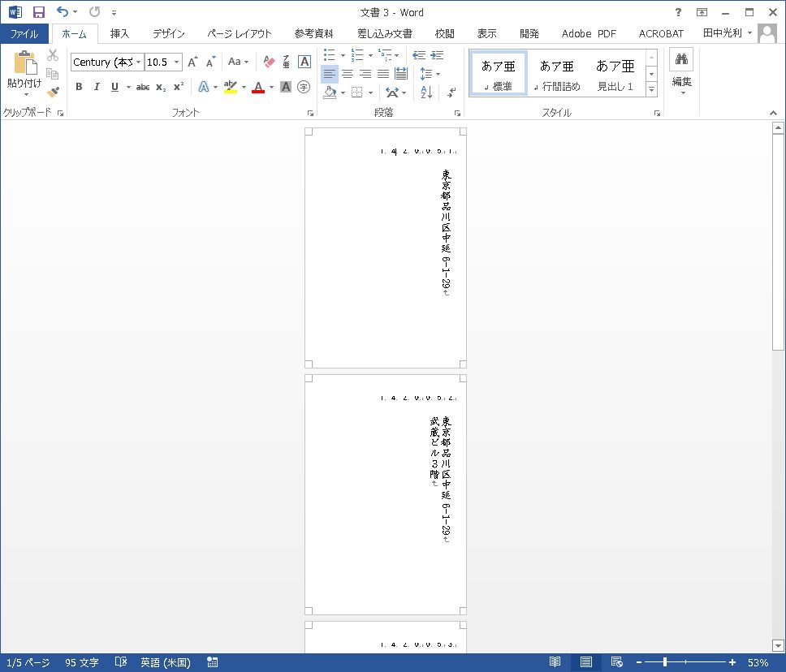Apply the 行間詰め style
The height and width of the screenshot is (672, 786).
click(x=556, y=74)
